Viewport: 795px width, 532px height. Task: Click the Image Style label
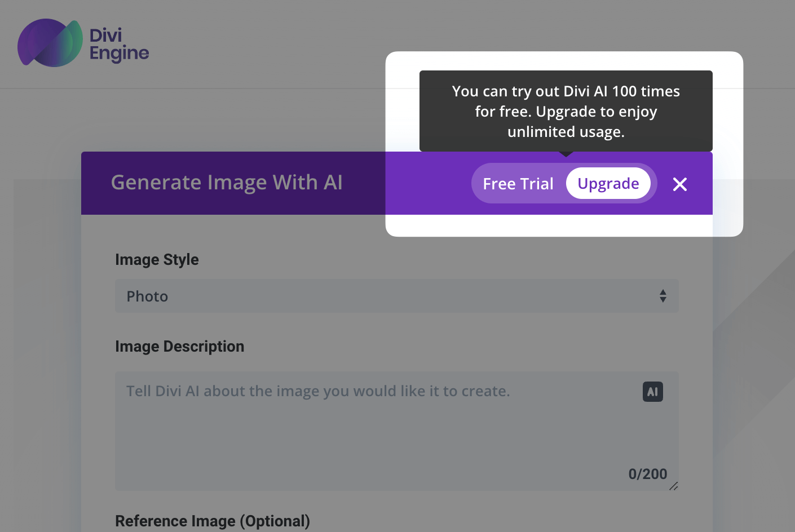click(x=157, y=259)
